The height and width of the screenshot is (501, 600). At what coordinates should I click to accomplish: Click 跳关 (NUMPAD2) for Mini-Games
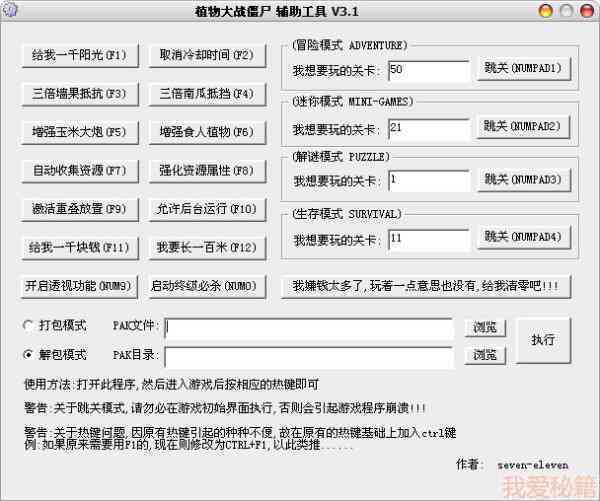[523, 127]
